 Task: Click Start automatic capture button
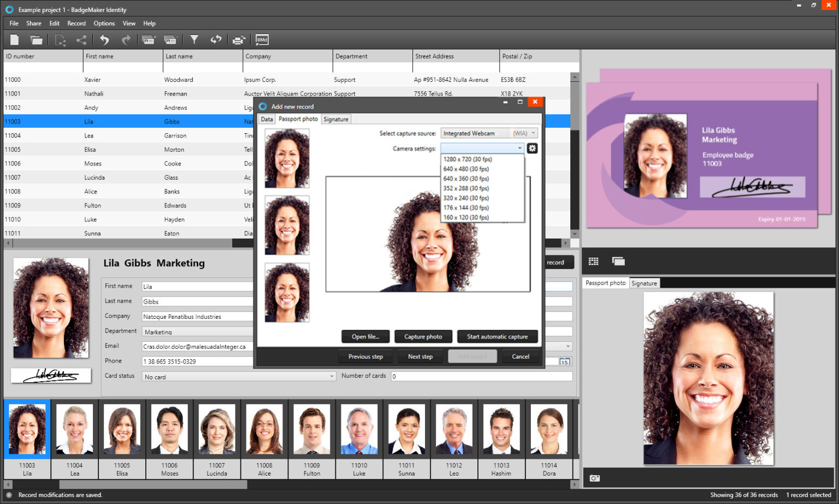tap(497, 336)
